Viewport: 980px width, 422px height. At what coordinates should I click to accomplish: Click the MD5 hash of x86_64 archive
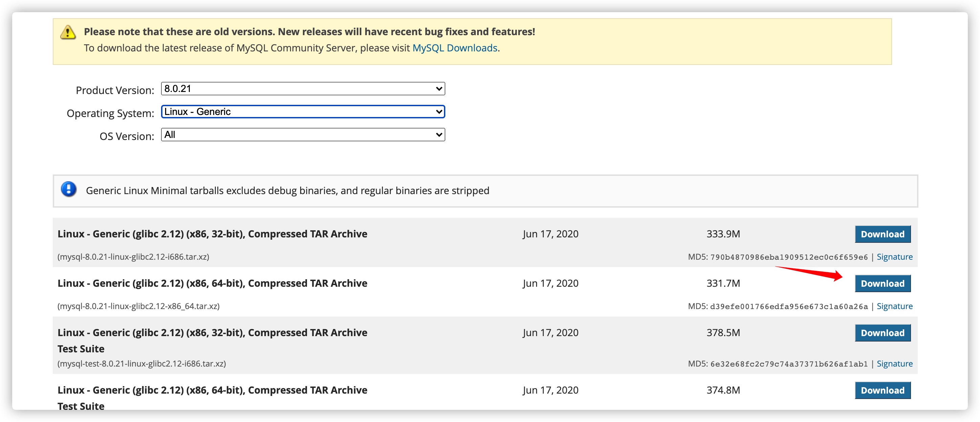(789, 307)
